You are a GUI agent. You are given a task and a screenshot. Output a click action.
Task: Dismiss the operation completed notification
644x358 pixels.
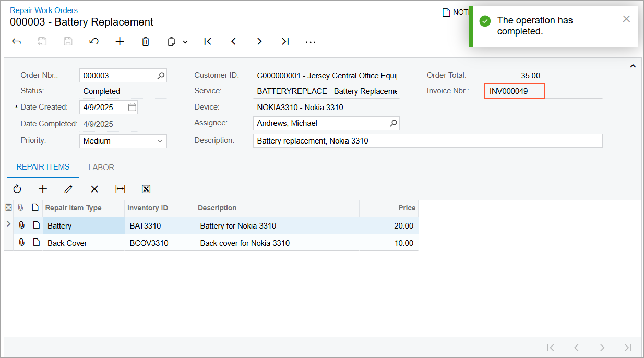626,19
